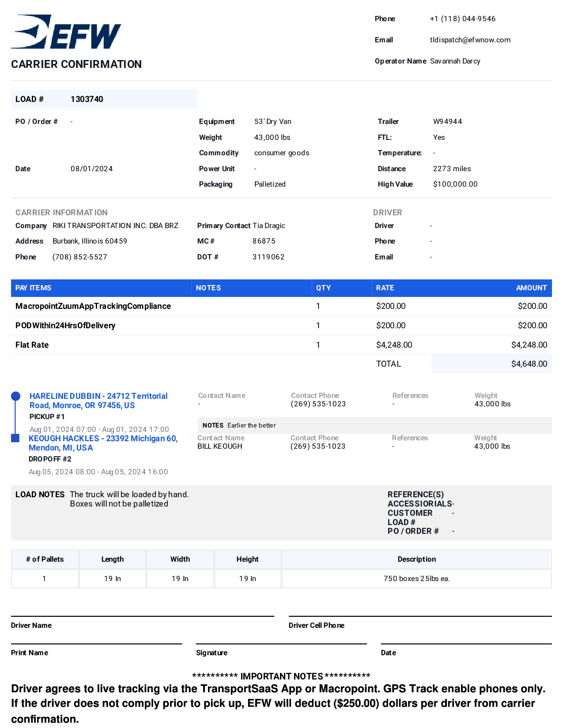Click the AMOUNT column header

(532, 288)
